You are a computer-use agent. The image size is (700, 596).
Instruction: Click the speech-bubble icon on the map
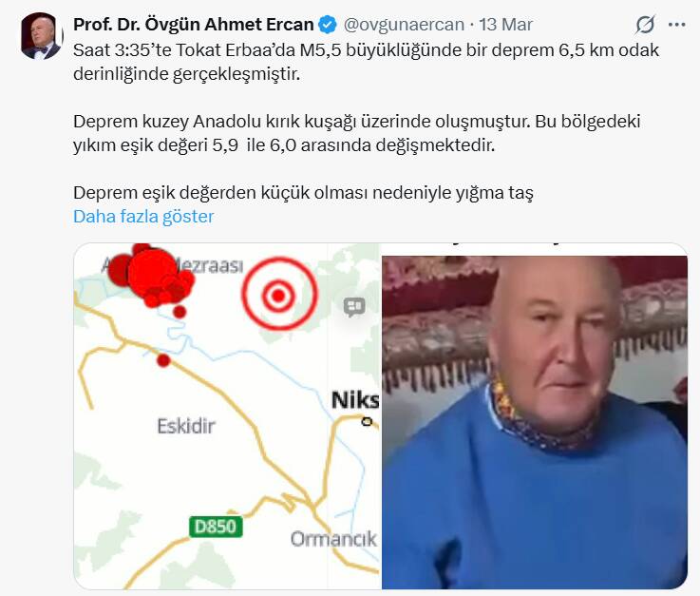click(354, 307)
